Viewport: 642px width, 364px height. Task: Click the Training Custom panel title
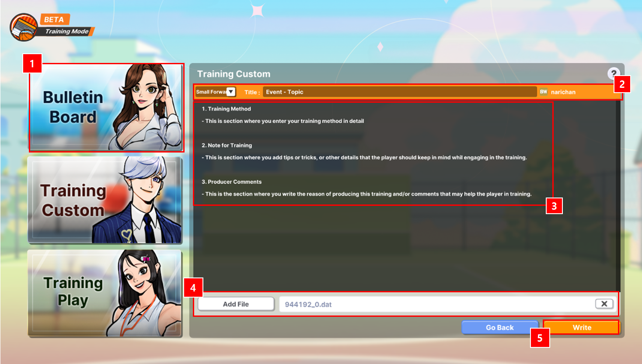(234, 74)
